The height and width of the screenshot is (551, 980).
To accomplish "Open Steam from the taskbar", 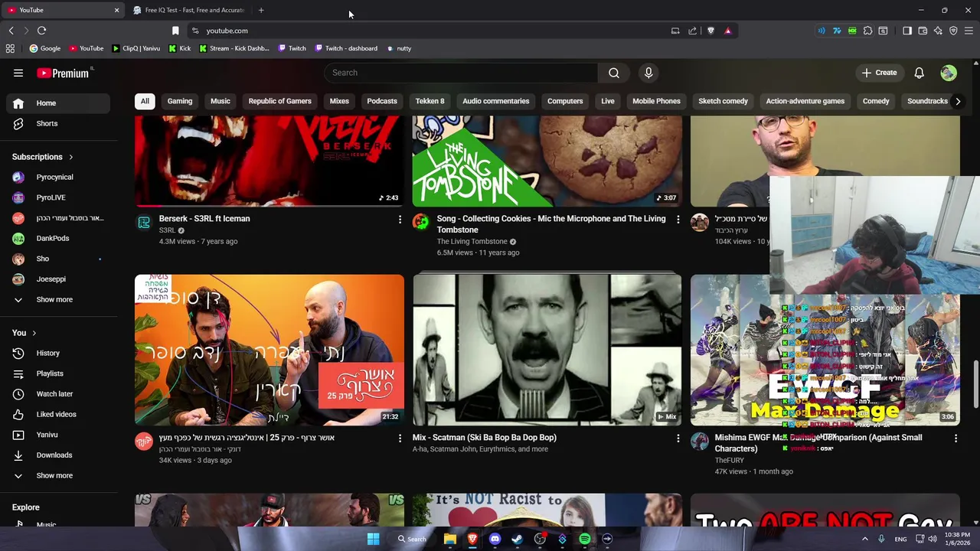I will 517,539.
